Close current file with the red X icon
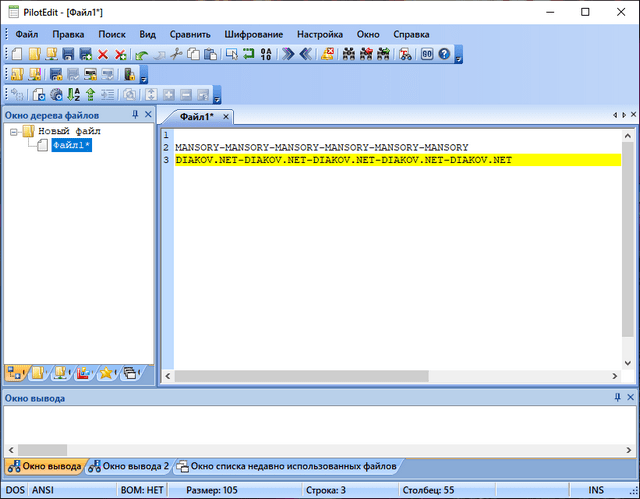The image size is (640, 499). coord(103,54)
